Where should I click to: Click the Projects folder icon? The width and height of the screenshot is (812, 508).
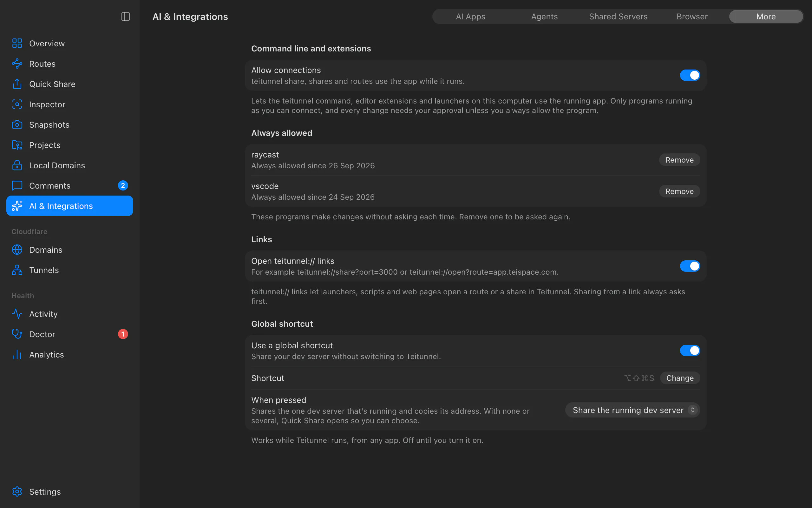pos(17,145)
